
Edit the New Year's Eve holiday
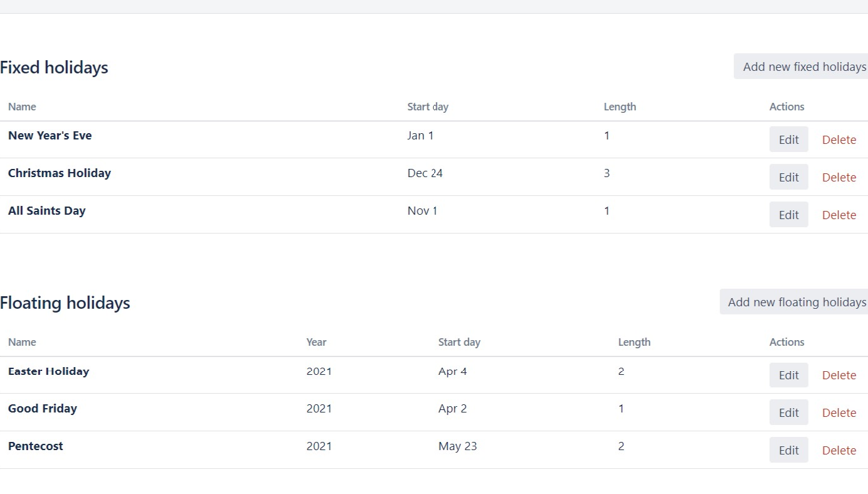click(788, 140)
